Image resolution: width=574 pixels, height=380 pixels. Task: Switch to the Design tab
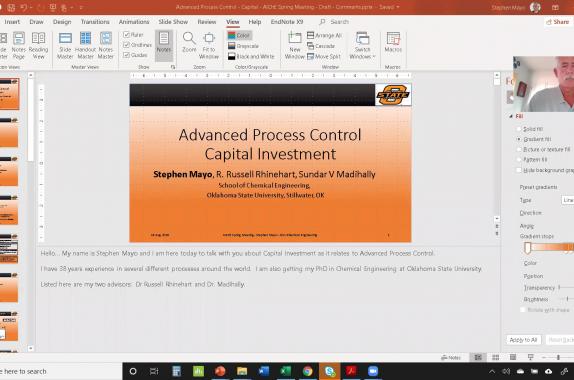[x=62, y=22]
